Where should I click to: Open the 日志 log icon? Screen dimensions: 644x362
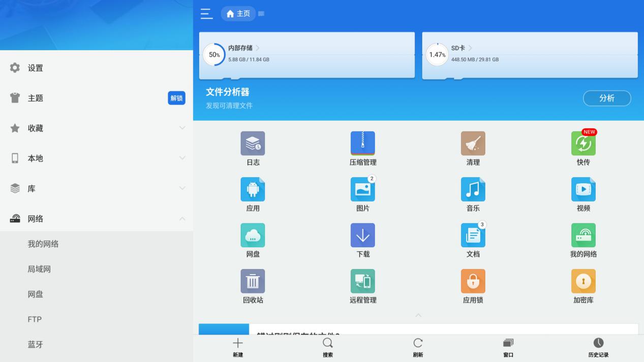(253, 143)
